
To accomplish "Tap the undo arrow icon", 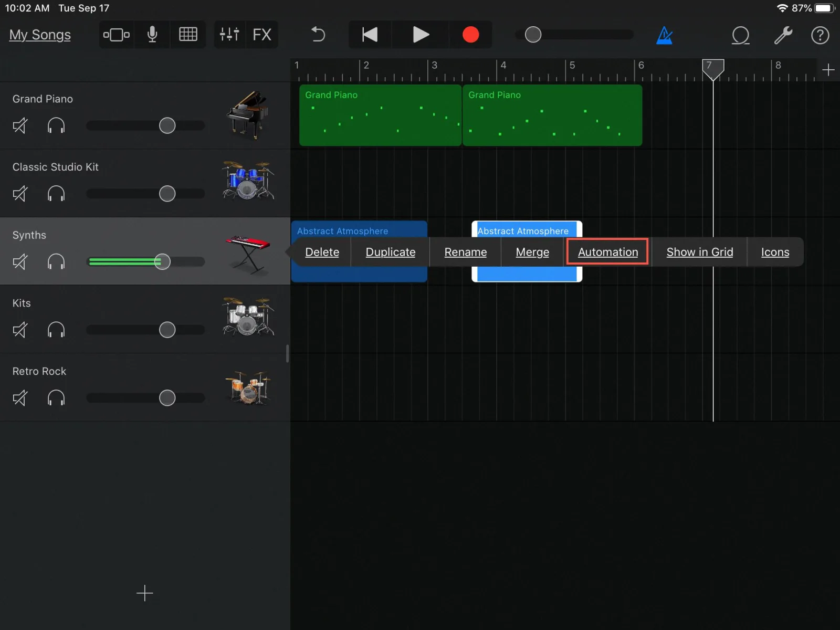I will 317,35.
